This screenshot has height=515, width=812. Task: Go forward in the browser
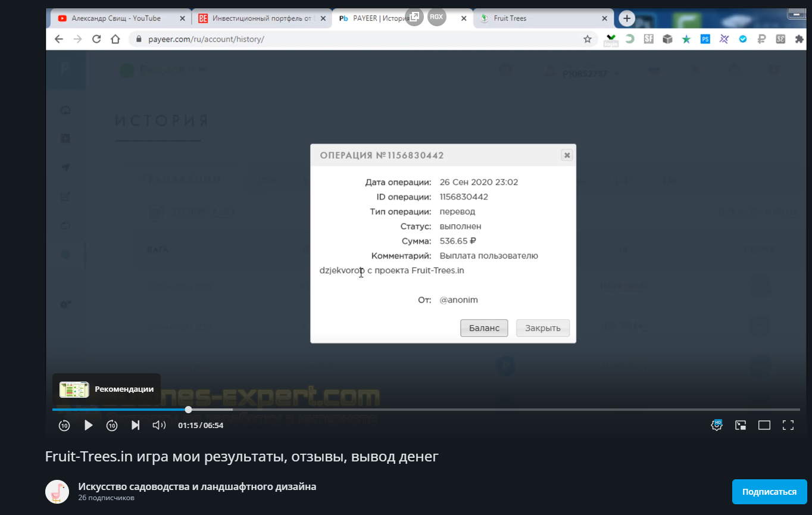[77, 39]
